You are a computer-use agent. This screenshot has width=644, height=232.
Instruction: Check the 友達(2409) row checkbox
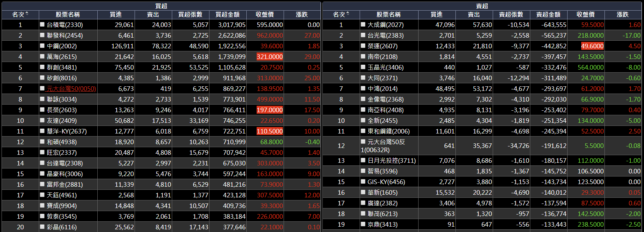[x=42, y=120]
